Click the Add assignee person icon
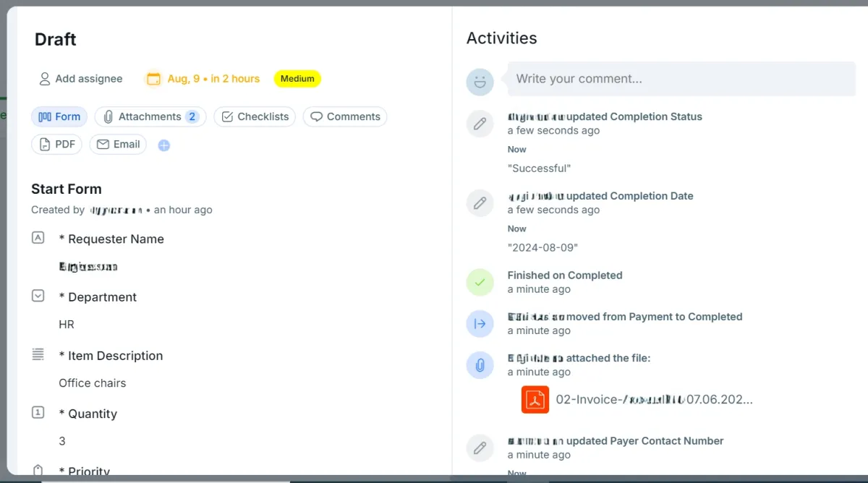 pyautogui.click(x=45, y=79)
